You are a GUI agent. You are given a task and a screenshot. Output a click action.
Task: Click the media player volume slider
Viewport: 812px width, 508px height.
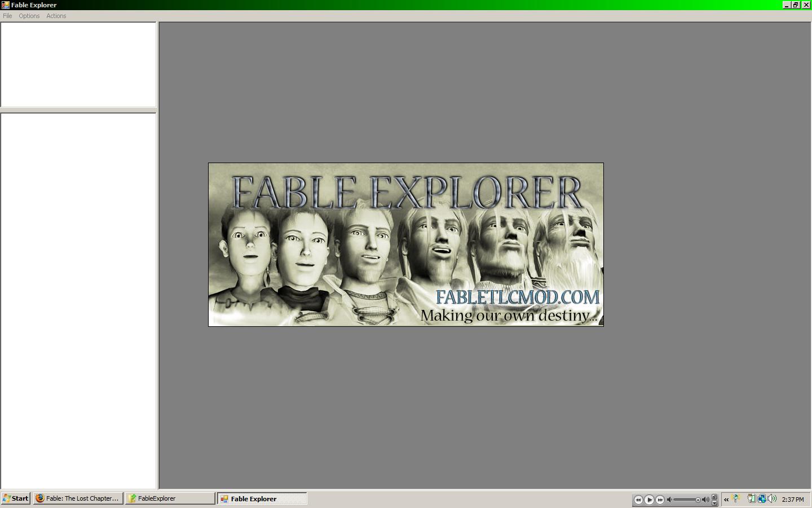pyautogui.click(x=688, y=500)
